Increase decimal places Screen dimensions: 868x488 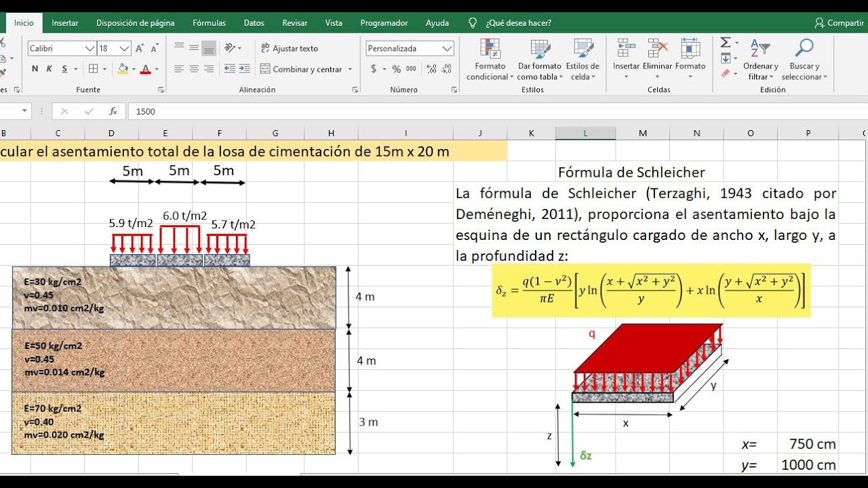[431, 69]
